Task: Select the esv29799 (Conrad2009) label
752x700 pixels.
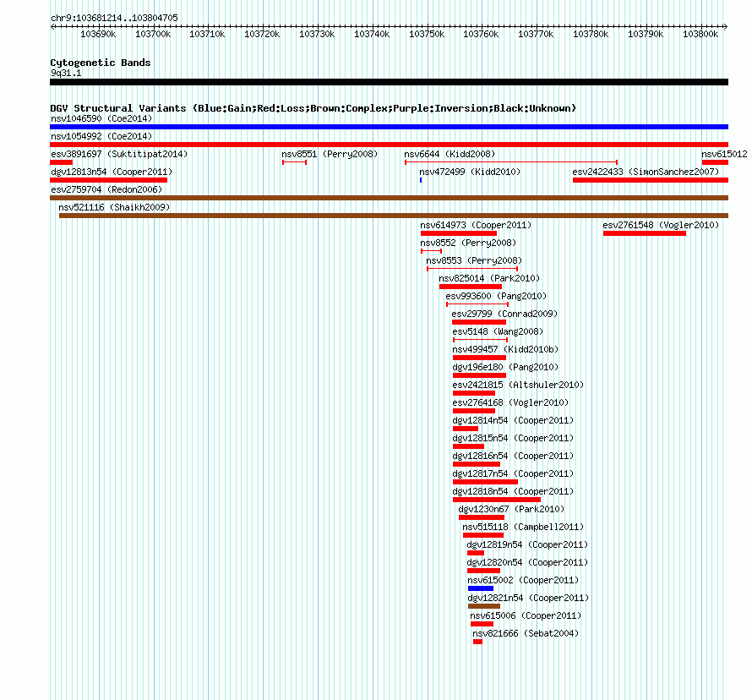Action: coord(504,314)
